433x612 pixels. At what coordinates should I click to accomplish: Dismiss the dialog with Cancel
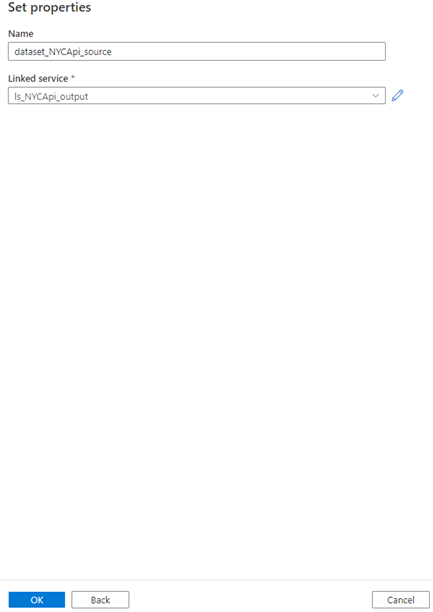(401, 600)
